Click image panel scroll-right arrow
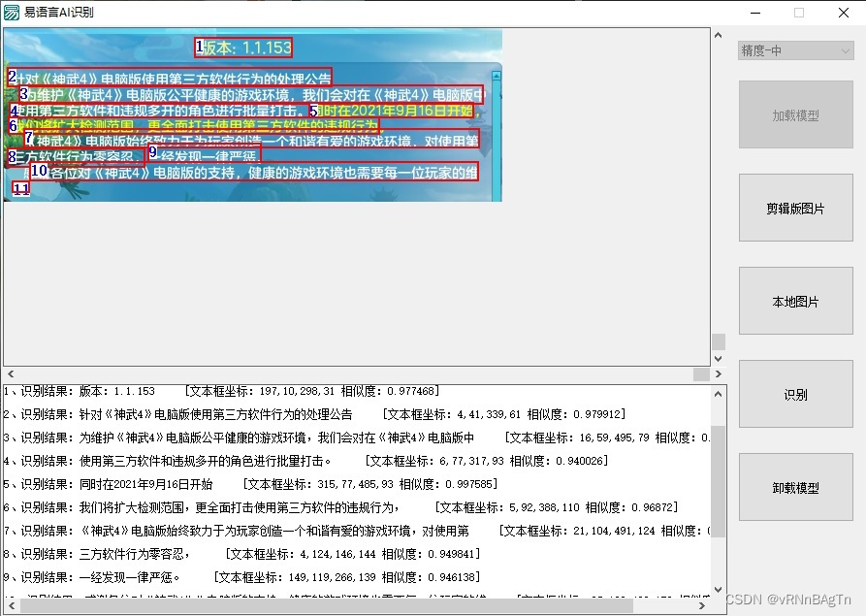The height and width of the screenshot is (616, 866). (x=718, y=374)
